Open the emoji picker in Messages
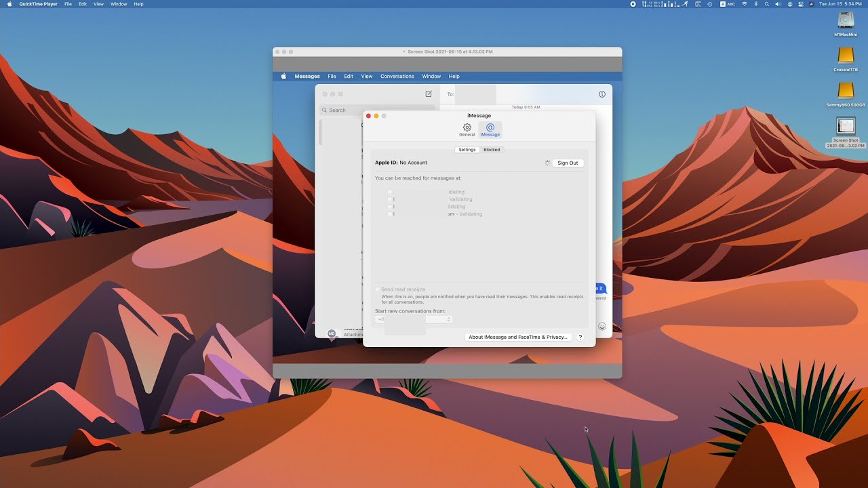 point(602,326)
